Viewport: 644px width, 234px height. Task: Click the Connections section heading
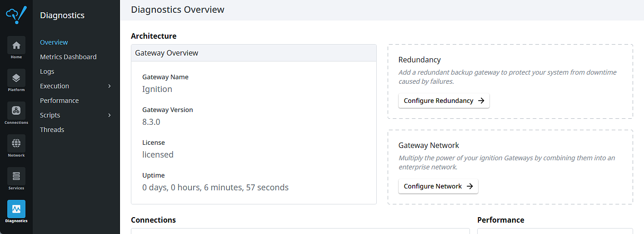(x=153, y=220)
